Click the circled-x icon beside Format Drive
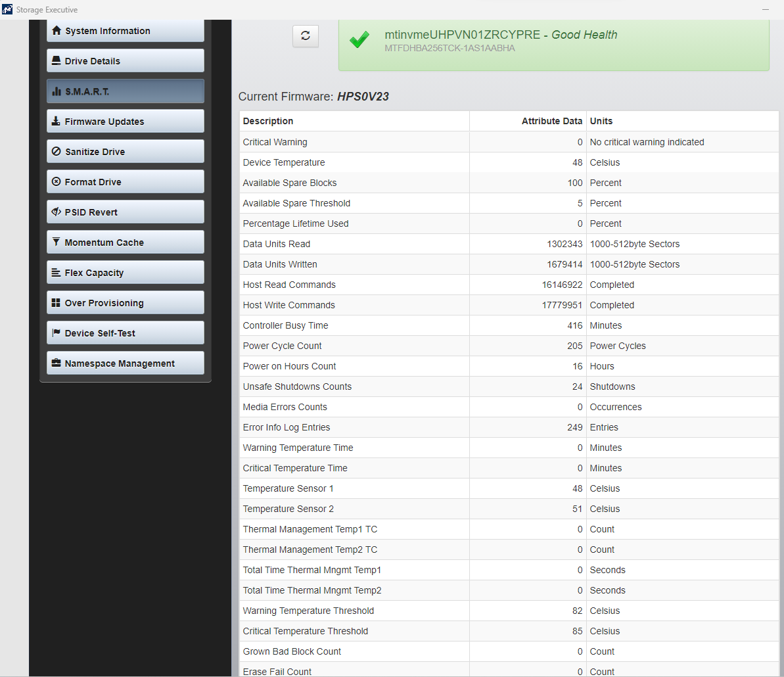Image resolution: width=784 pixels, height=677 pixels. 57,182
